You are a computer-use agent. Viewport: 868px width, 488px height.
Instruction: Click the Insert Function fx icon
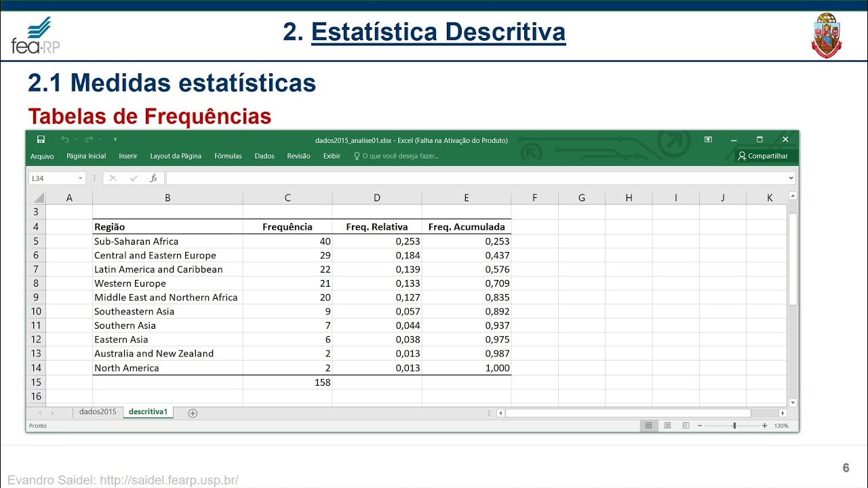click(x=154, y=178)
